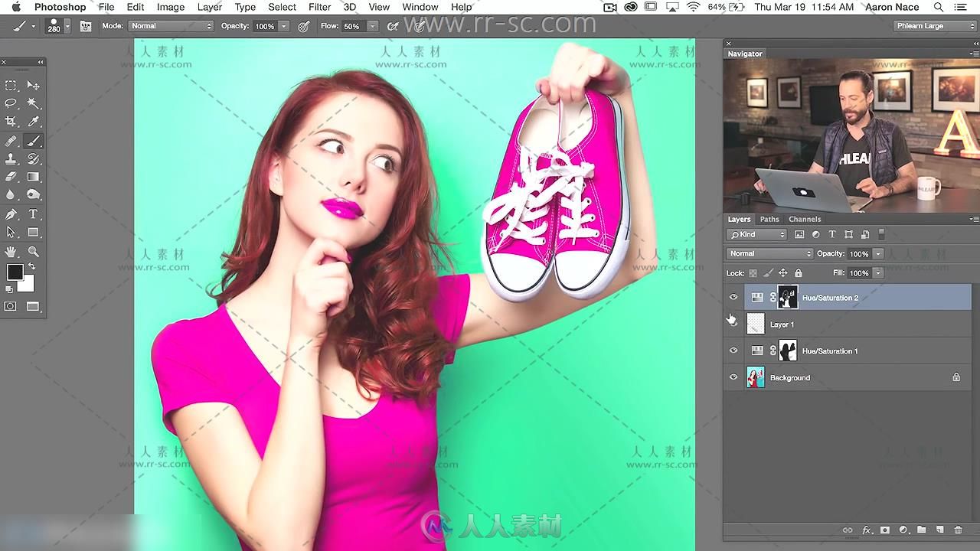Create a new layer
Viewport: 980px width, 551px height.
(x=940, y=530)
